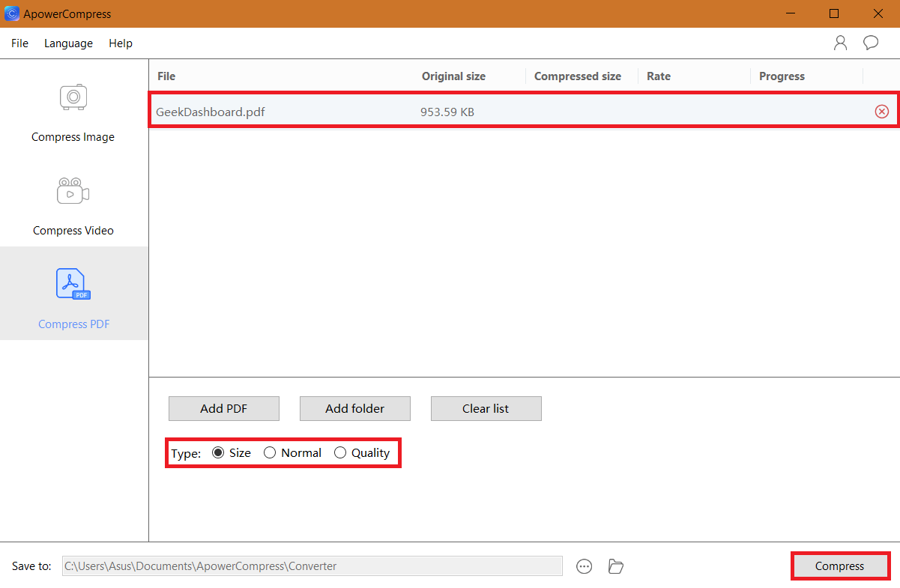The image size is (900, 588).
Task: Click the Save to path field
Action: [x=312, y=566]
